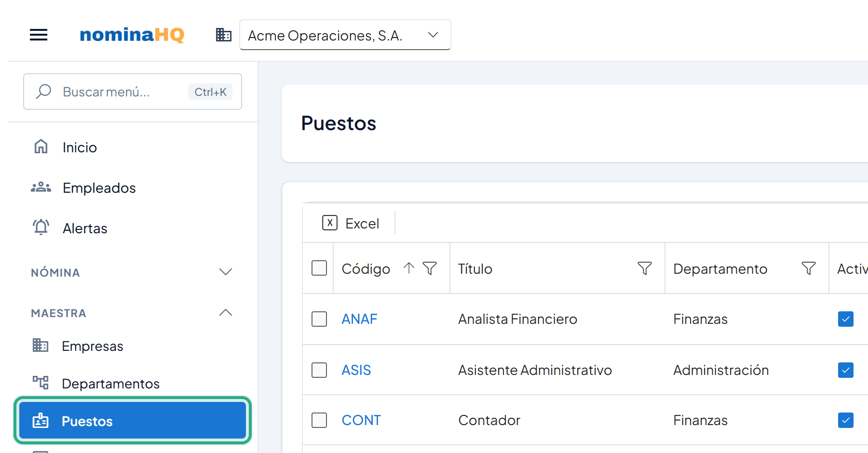Open the Acme Operaciones company dropdown
Screen dimensions: 868x453
345,35
